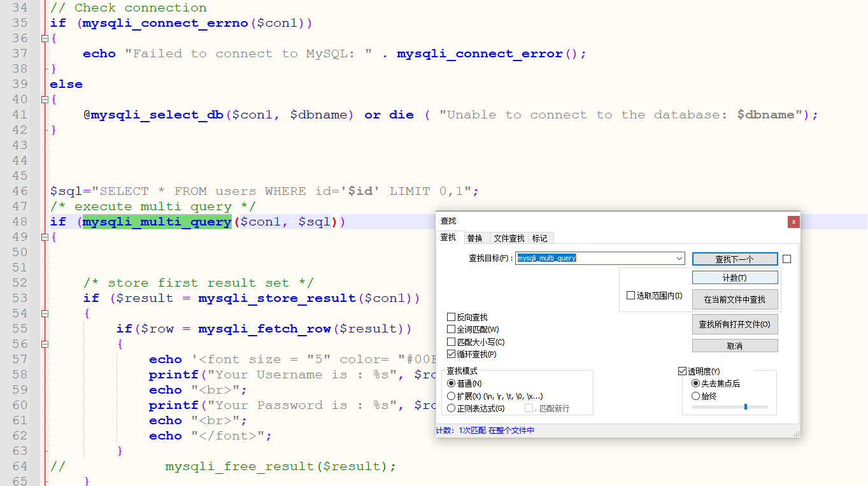Click the transparency slider handle
868x486 pixels.
click(x=745, y=406)
